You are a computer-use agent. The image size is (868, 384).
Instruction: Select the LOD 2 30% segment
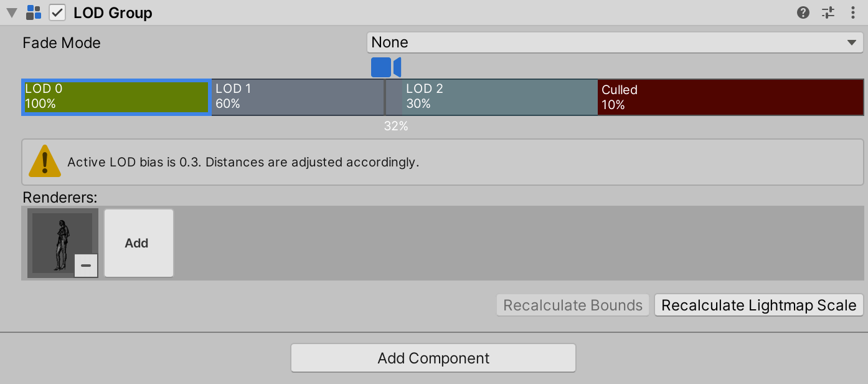492,97
